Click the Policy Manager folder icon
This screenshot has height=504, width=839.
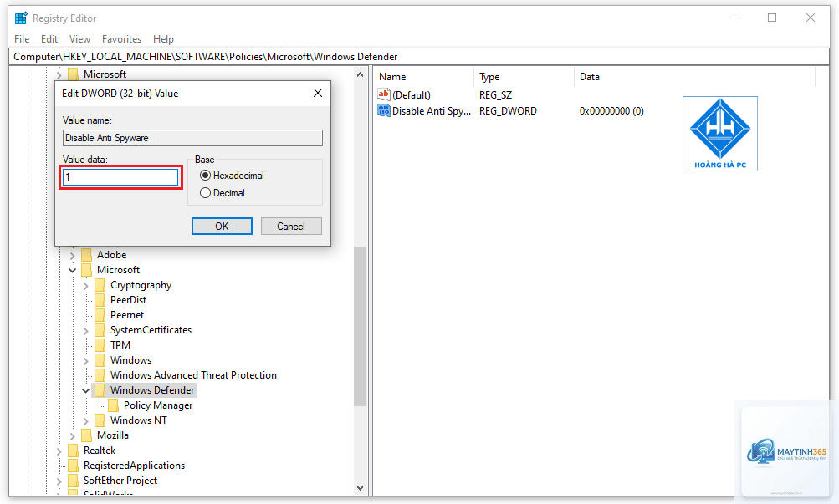(113, 405)
